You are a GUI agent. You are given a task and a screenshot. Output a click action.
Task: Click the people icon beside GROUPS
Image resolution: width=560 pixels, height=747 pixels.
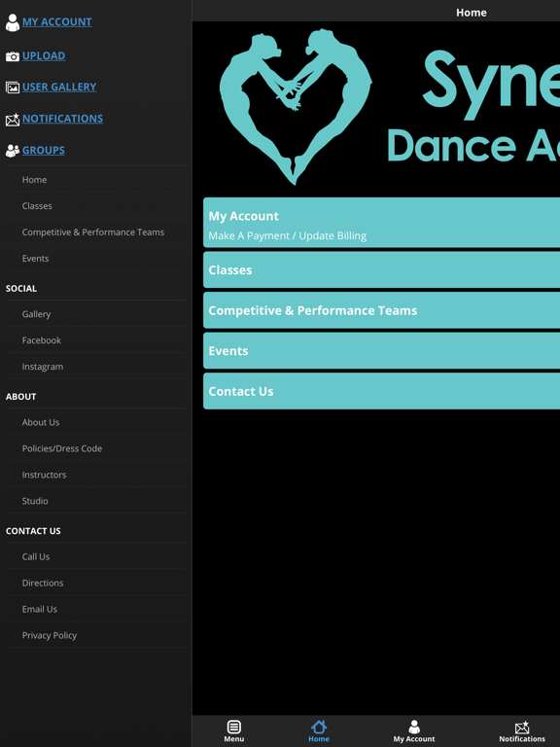tap(13, 151)
